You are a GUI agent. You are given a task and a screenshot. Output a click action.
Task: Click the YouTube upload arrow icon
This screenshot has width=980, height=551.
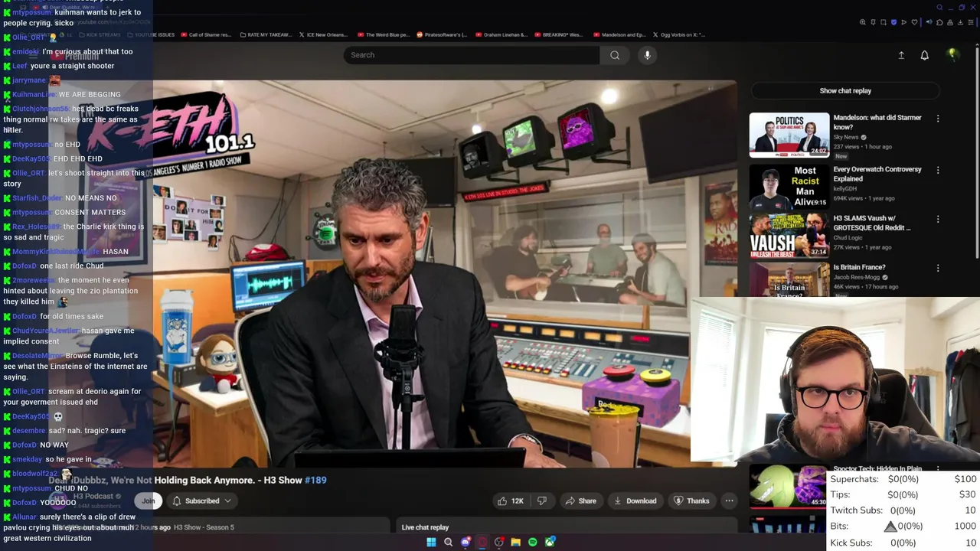pyautogui.click(x=901, y=55)
